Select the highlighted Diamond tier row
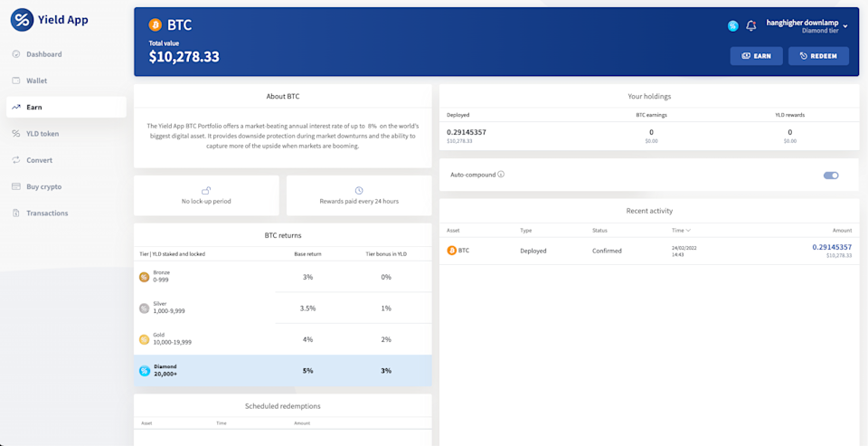The height and width of the screenshot is (446, 868). (282, 370)
